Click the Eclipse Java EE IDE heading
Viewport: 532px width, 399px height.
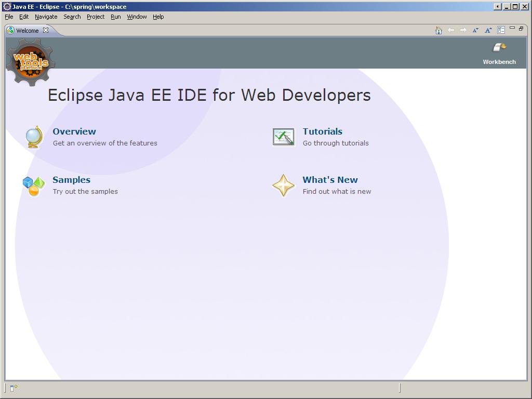[209, 95]
